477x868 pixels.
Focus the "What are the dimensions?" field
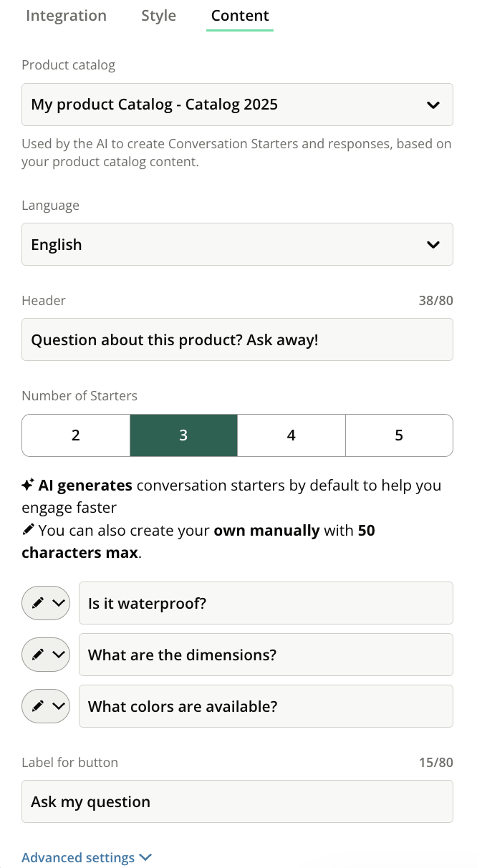coord(266,655)
